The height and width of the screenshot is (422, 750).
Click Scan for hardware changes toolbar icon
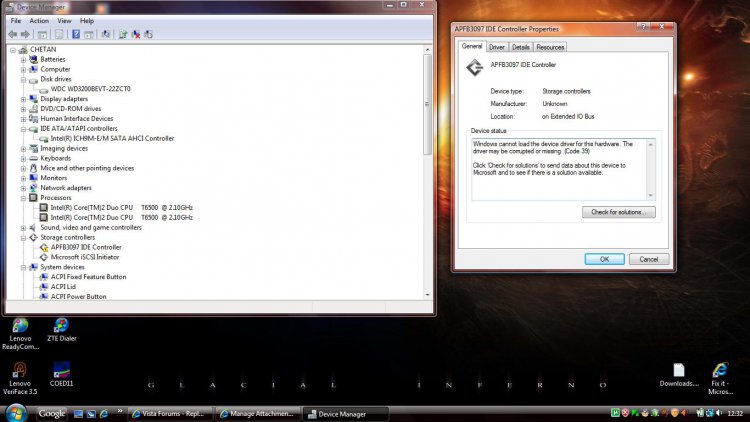(106, 34)
